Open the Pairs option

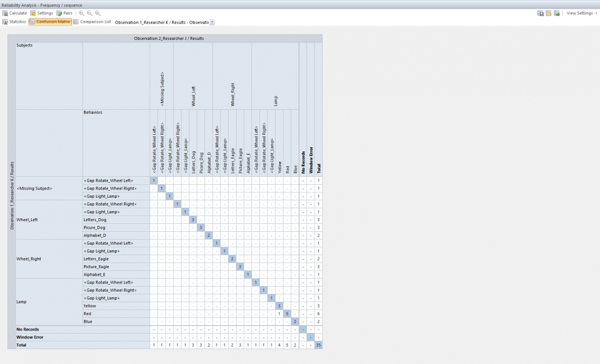(x=64, y=13)
